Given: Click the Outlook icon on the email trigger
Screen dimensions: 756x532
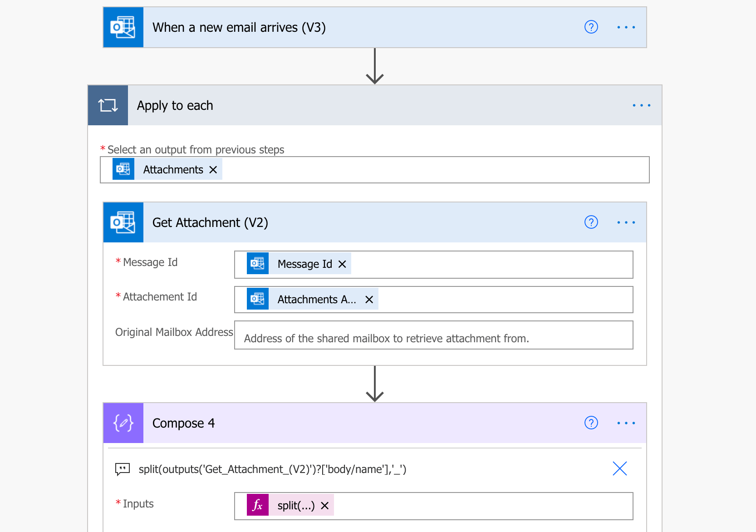Looking at the screenshot, I should coord(123,27).
